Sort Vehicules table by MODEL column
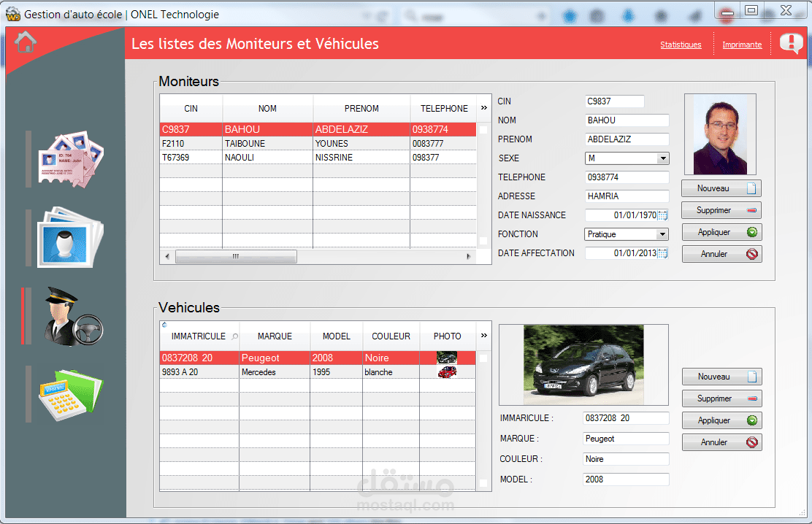This screenshot has height=524, width=812. click(x=336, y=336)
